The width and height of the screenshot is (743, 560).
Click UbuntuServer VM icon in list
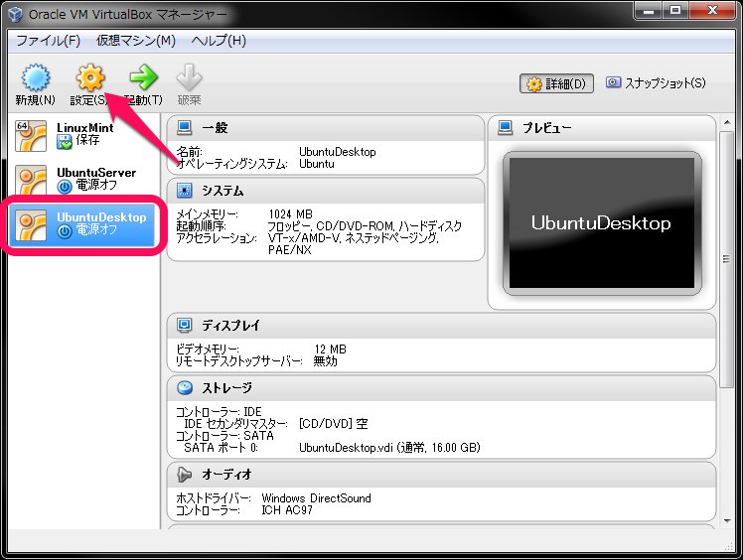coord(31,180)
